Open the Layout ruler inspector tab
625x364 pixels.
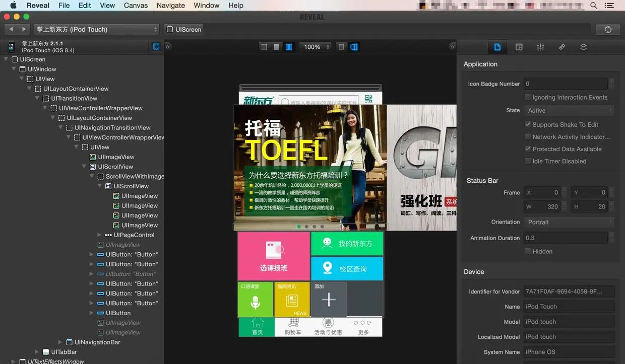coord(562,47)
